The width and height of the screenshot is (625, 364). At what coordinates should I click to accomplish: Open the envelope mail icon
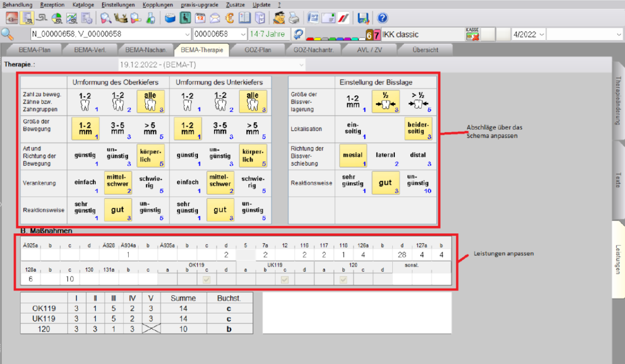tap(215, 18)
